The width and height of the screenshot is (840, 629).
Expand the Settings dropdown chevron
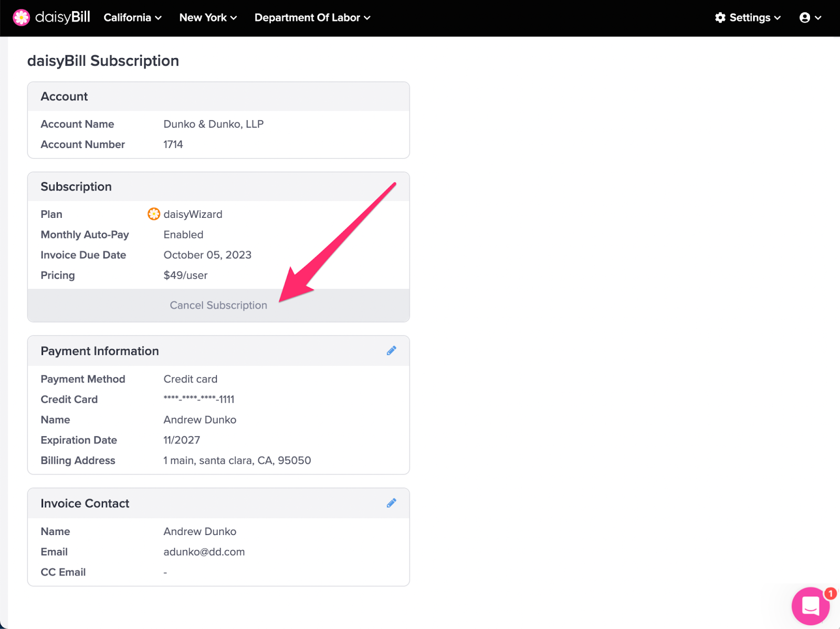pos(776,17)
